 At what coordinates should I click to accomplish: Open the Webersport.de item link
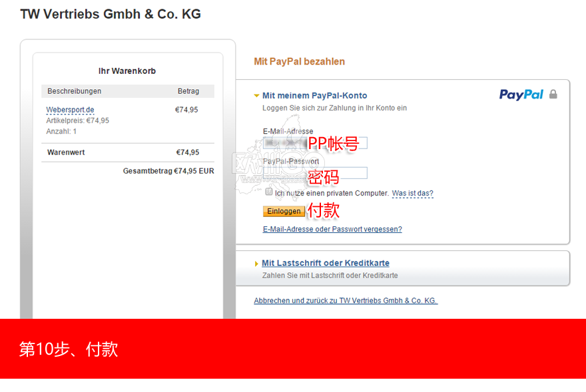[x=71, y=110]
